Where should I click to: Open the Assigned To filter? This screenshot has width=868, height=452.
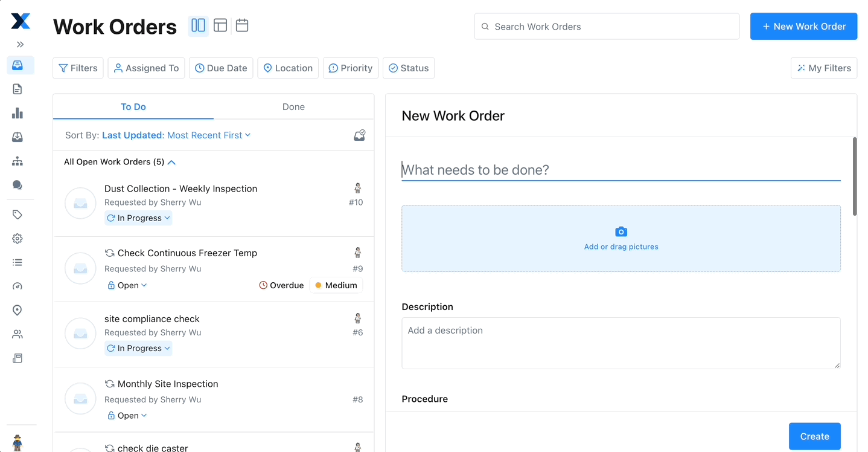[146, 68]
